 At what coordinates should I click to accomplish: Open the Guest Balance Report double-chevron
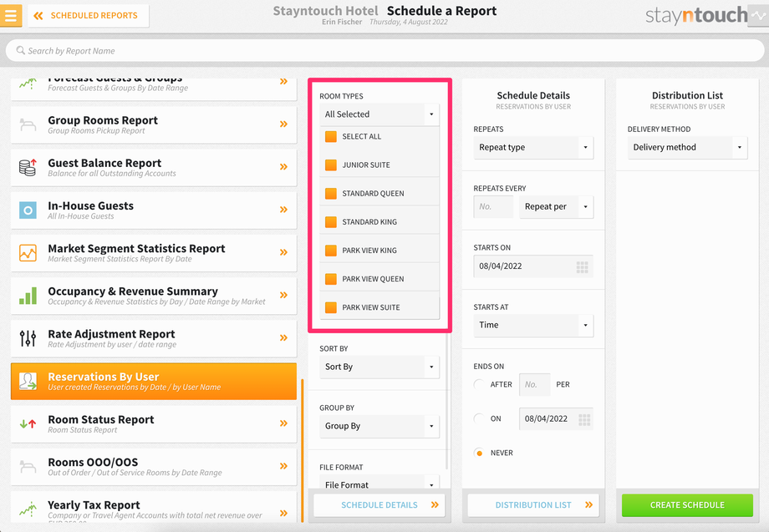click(x=283, y=166)
